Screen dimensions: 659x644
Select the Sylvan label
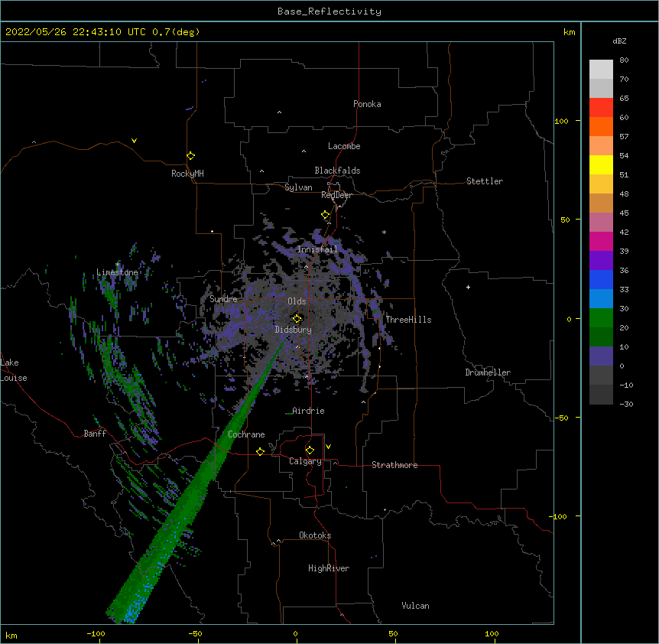coord(298,187)
